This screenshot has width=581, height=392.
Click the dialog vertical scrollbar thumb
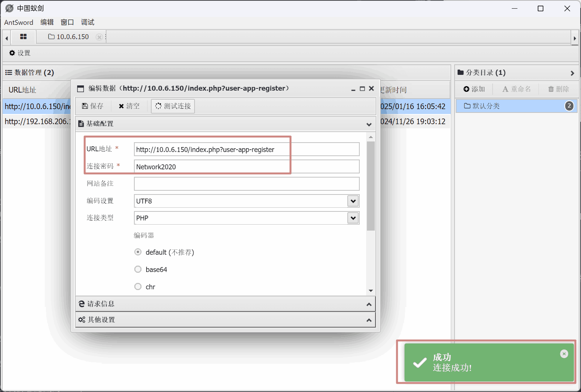tap(371, 186)
